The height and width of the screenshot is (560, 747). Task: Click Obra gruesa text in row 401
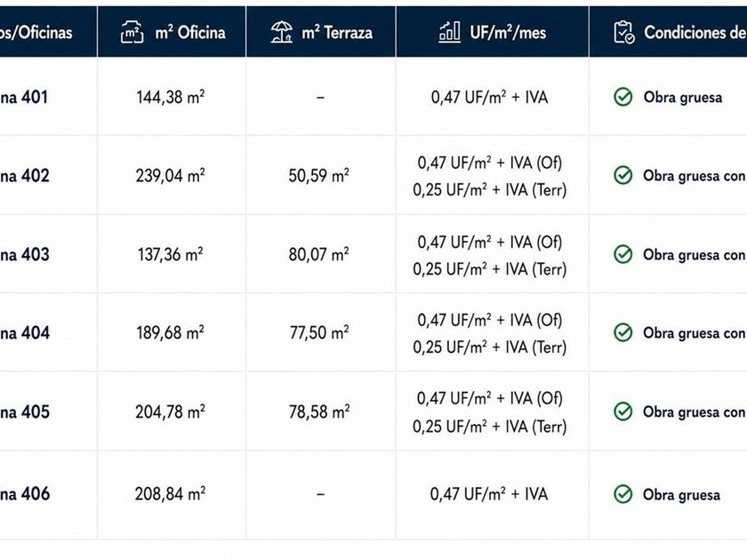point(683,97)
